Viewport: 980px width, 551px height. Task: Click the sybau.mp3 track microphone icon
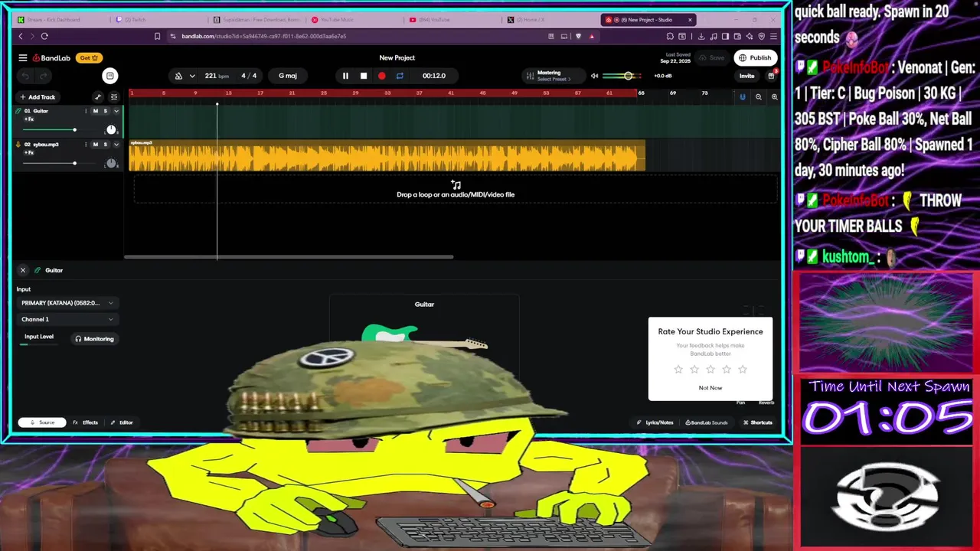18,144
